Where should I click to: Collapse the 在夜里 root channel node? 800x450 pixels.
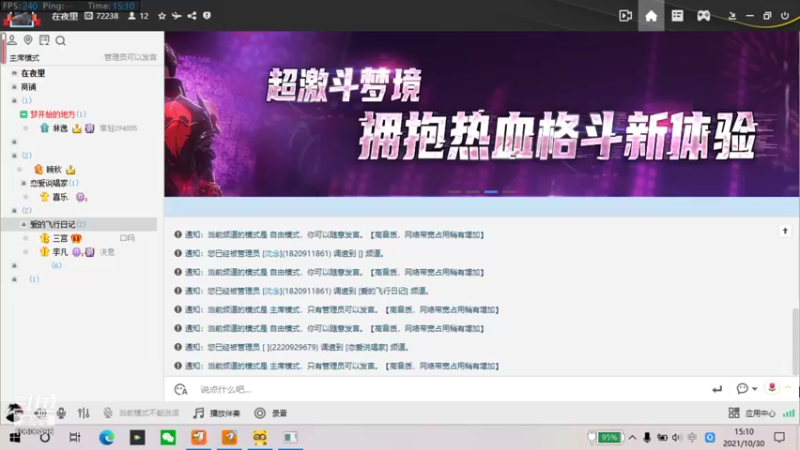click(14, 73)
